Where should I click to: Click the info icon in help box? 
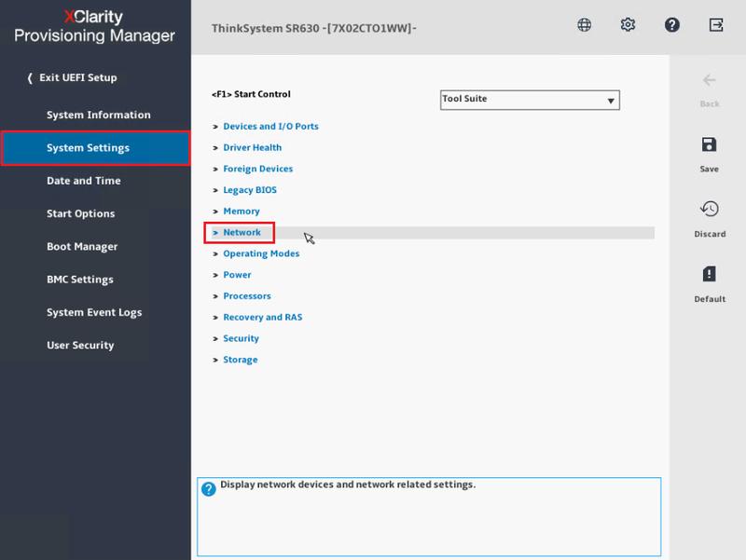(209, 489)
